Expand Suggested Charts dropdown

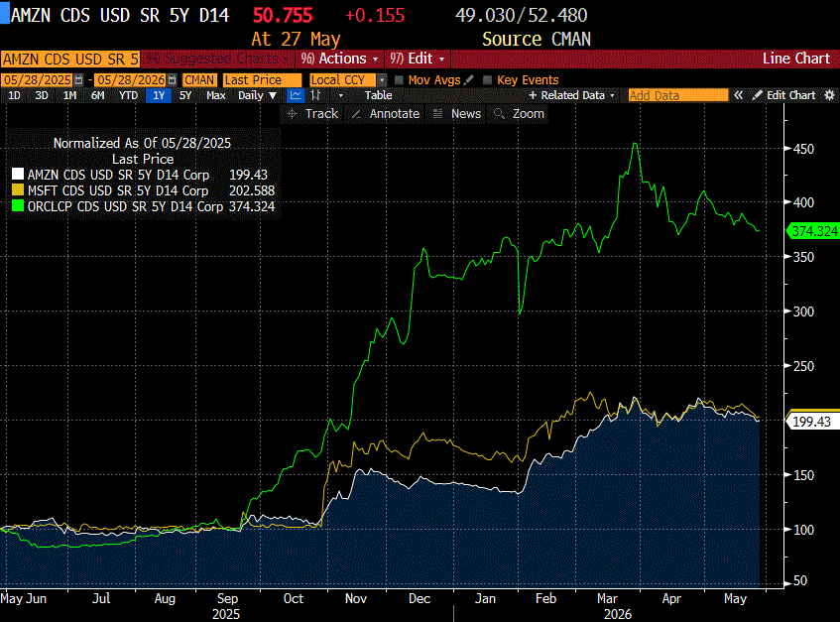tap(218, 59)
